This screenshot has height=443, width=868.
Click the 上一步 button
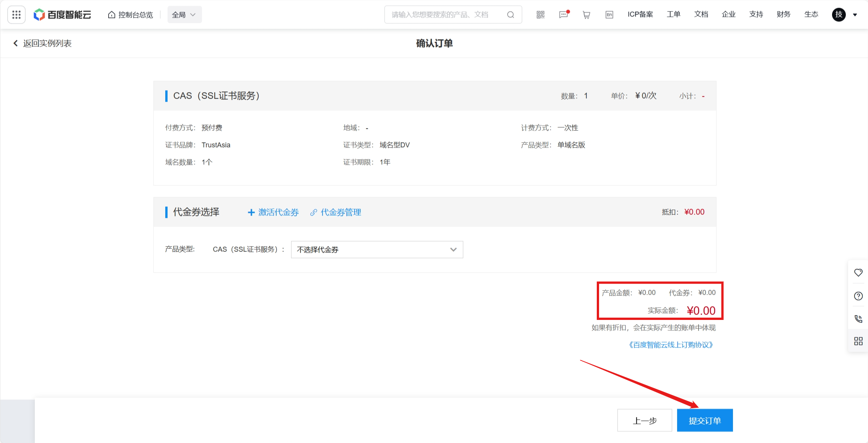pyautogui.click(x=645, y=420)
